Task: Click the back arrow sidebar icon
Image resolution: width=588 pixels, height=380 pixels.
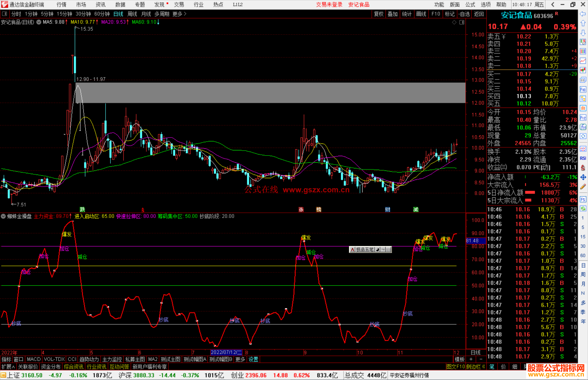Action: click(x=583, y=14)
